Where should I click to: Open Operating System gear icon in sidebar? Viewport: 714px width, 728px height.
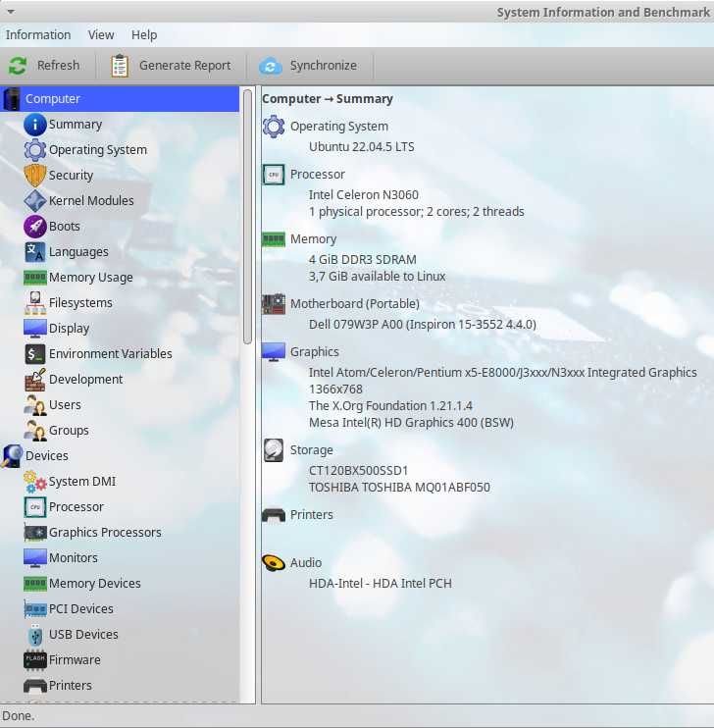[35, 150]
